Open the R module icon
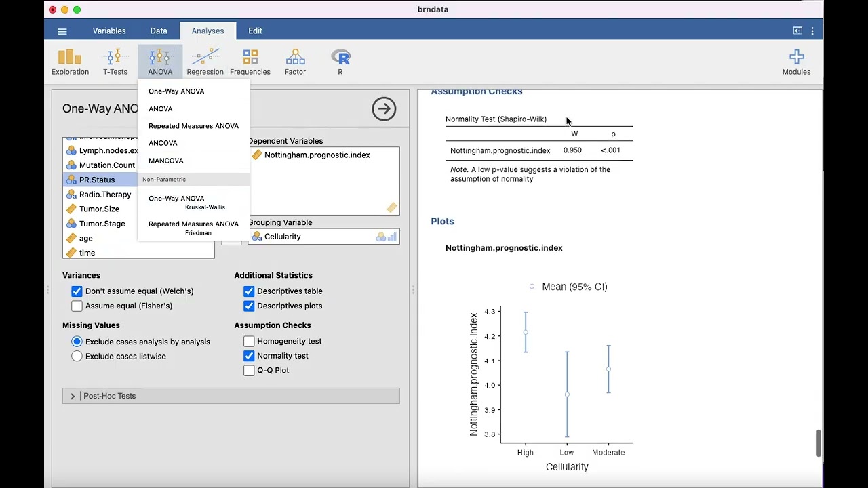 point(340,62)
